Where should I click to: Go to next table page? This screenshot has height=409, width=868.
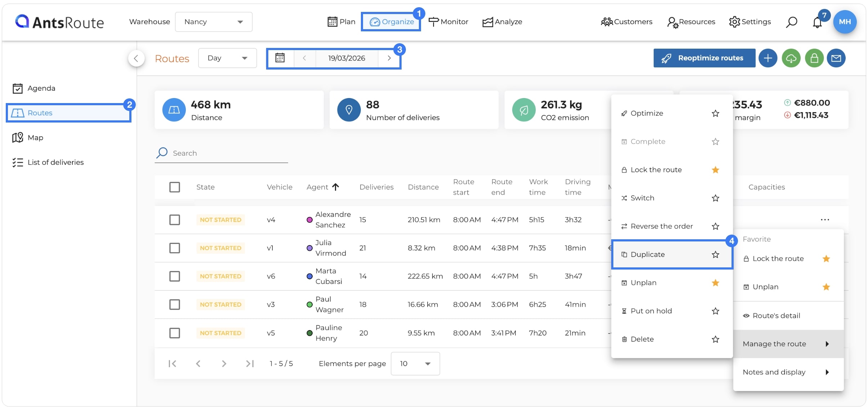click(224, 364)
